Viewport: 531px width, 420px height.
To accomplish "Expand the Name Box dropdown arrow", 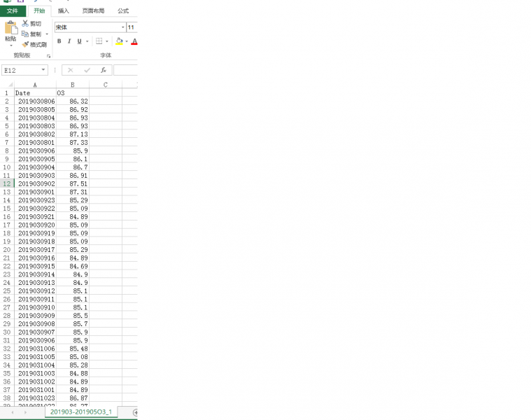I will [43, 70].
